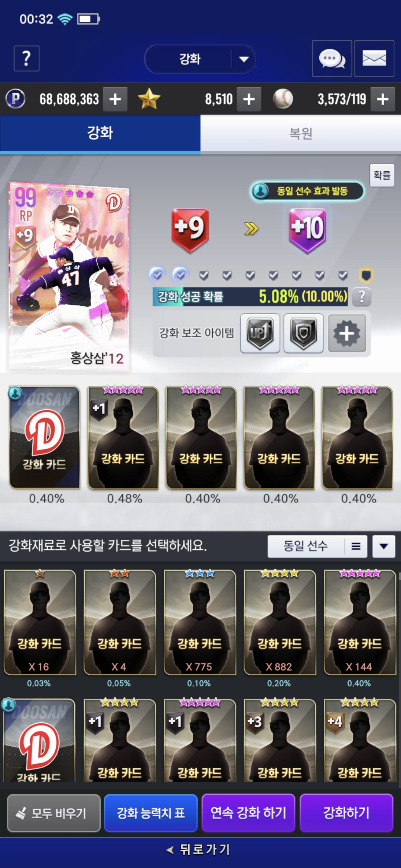Tap 모두 비우기 to clear all
This screenshot has width=401, height=868.
tap(54, 813)
